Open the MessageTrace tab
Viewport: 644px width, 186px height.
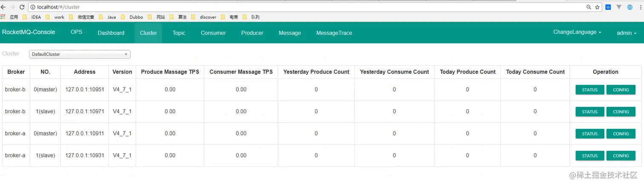(x=334, y=33)
